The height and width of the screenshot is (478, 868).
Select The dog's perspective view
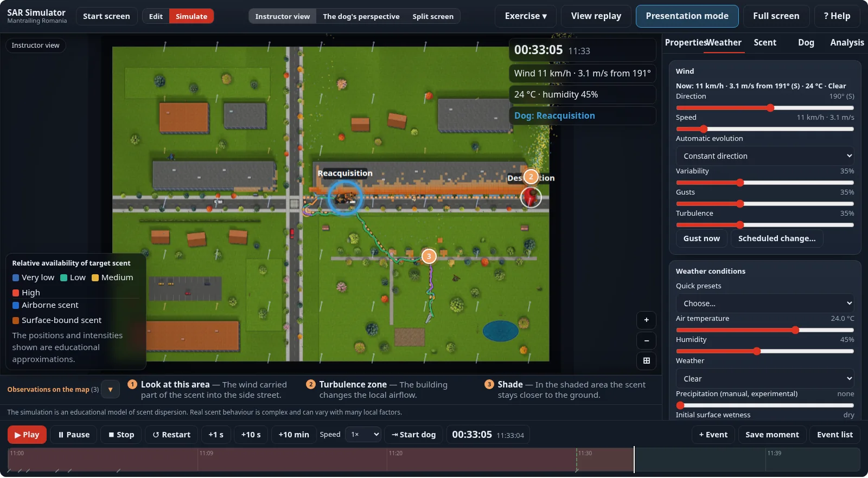click(x=361, y=16)
